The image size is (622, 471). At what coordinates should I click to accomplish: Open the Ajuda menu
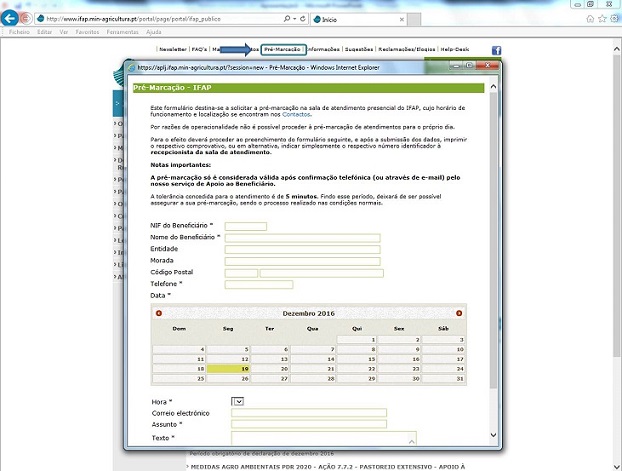(154, 32)
